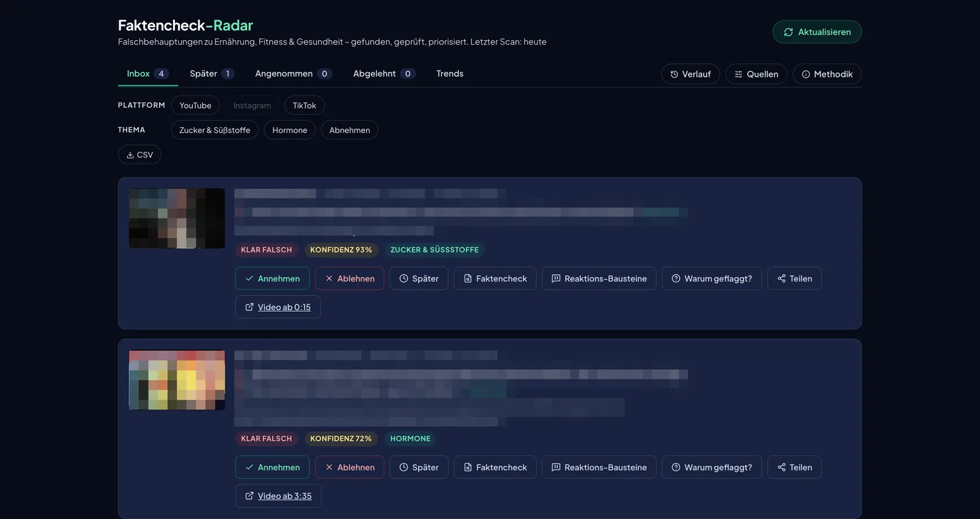Click the second claim's video thumbnail
The width and height of the screenshot is (980, 519).
(177, 380)
